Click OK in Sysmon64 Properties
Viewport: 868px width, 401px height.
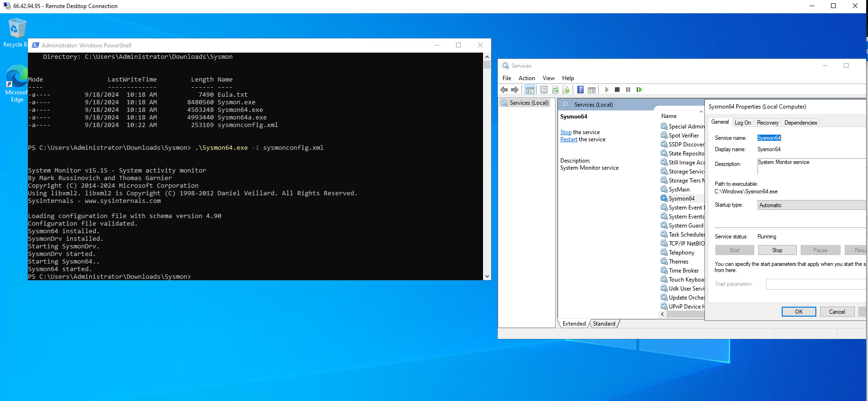pos(799,312)
